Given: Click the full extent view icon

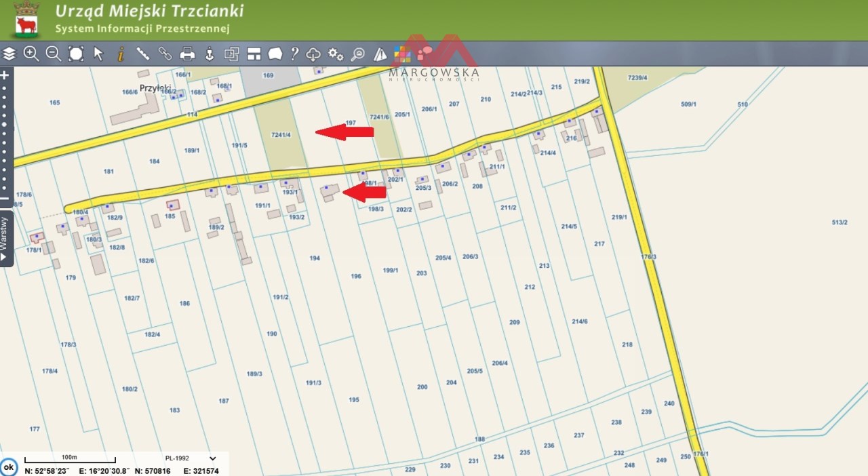Looking at the screenshot, I should (76, 54).
